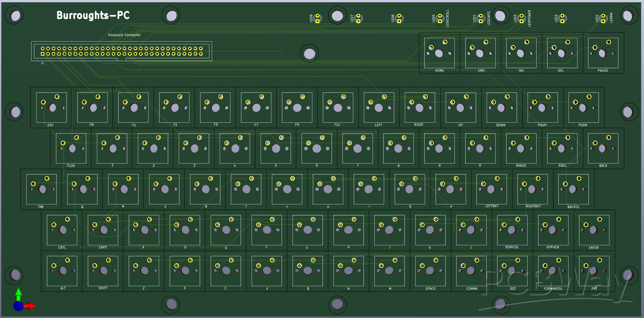Select the DEL key switch footprint
The image size is (644, 318).
(562, 53)
